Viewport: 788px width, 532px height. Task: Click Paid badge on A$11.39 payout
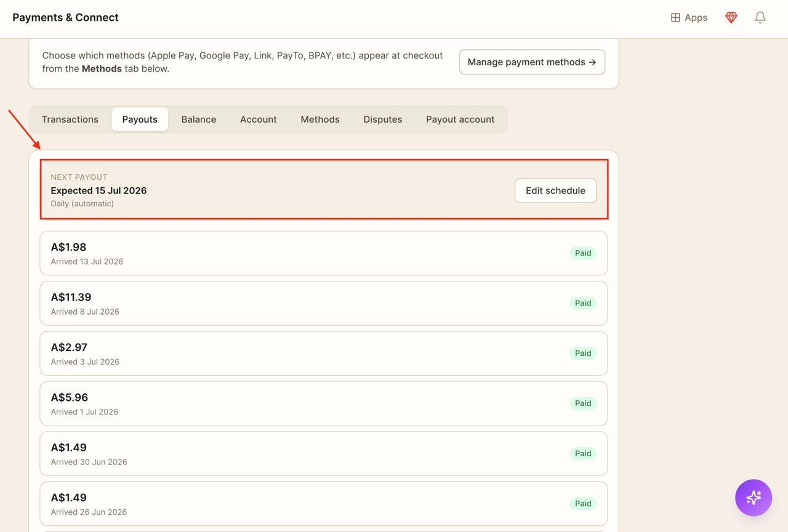583,303
